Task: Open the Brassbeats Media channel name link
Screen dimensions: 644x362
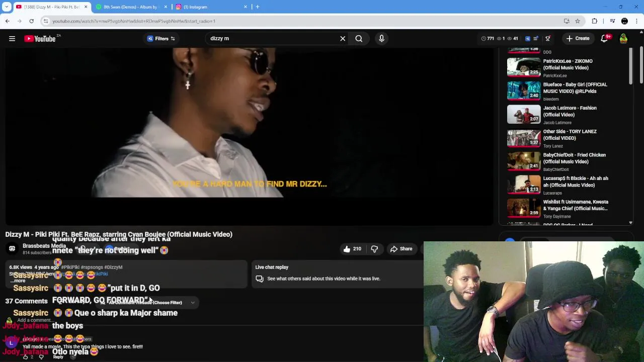Action: click(44, 246)
